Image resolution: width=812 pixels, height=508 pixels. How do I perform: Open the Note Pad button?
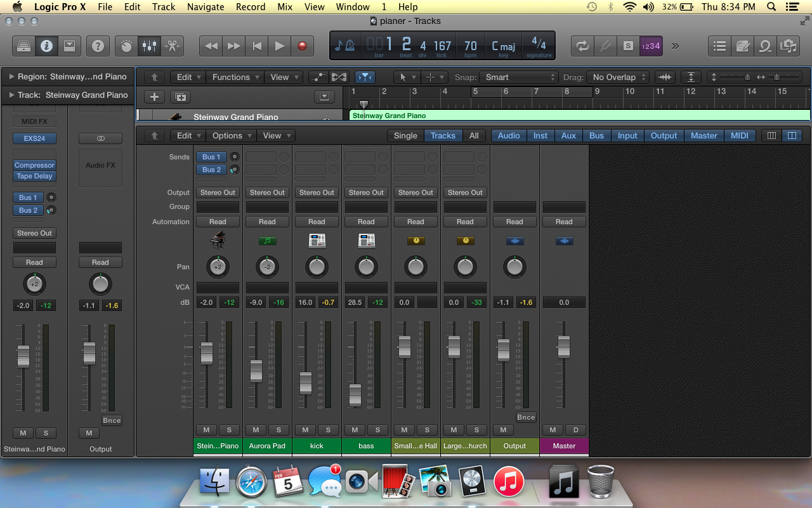(x=742, y=46)
